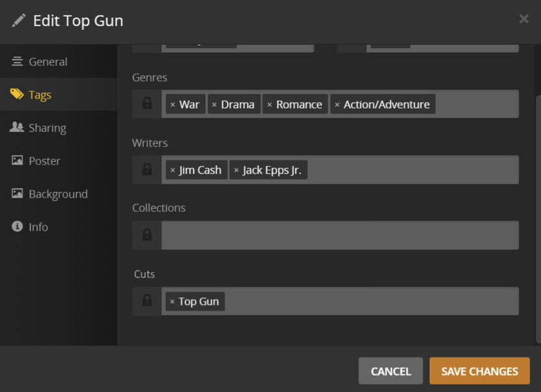Remove the Drama genre tag
This screenshot has width=541, height=392.
coord(214,105)
